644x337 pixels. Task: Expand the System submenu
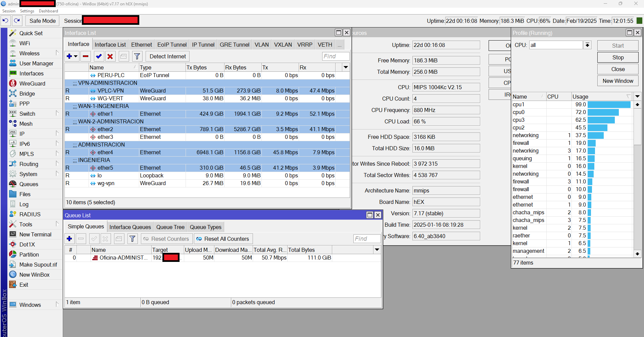(57, 174)
